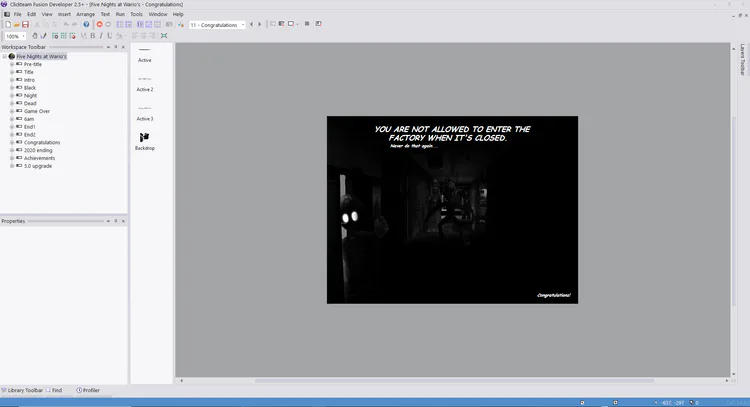Open grid setup icon

click(x=55, y=36)
